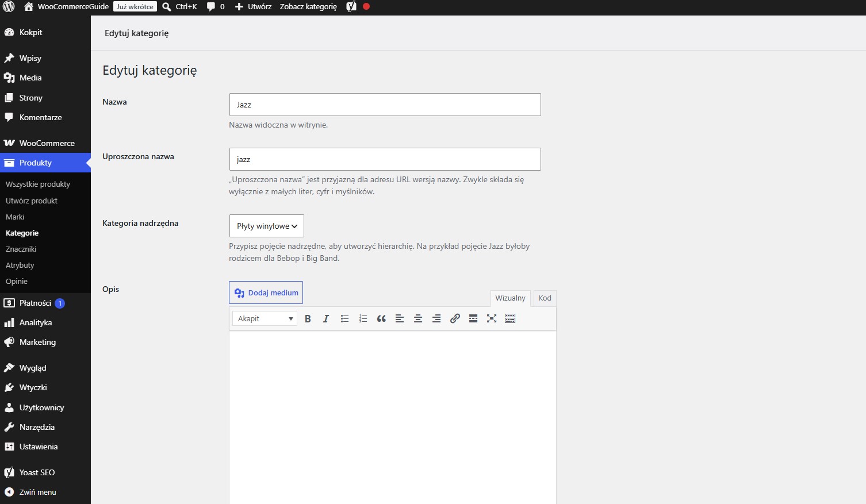866x504 pixels.
Task: Switch to Kod editor tab
Action: [x=545, y=298]
